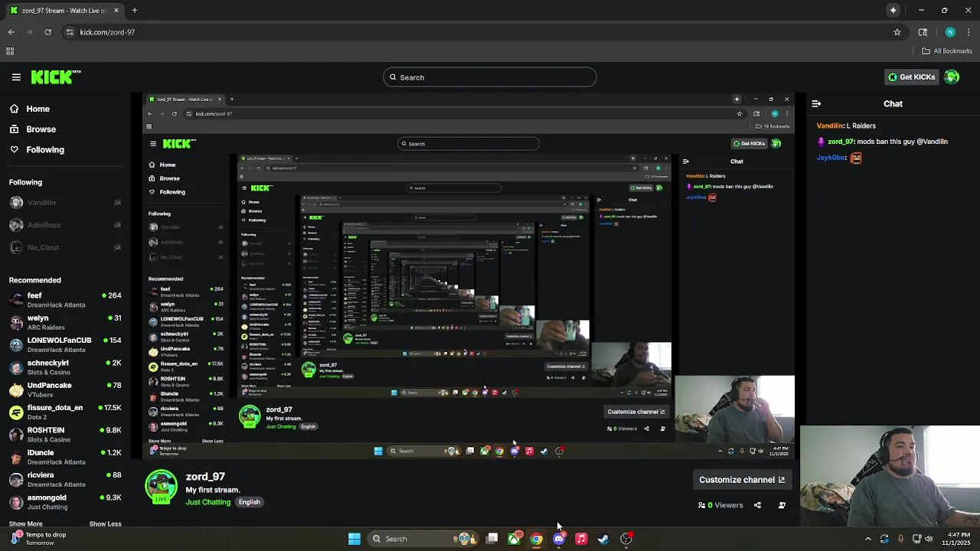
Task: Open recommended channel iDuncle in the main sidebar
Action: tap(65, 457)
